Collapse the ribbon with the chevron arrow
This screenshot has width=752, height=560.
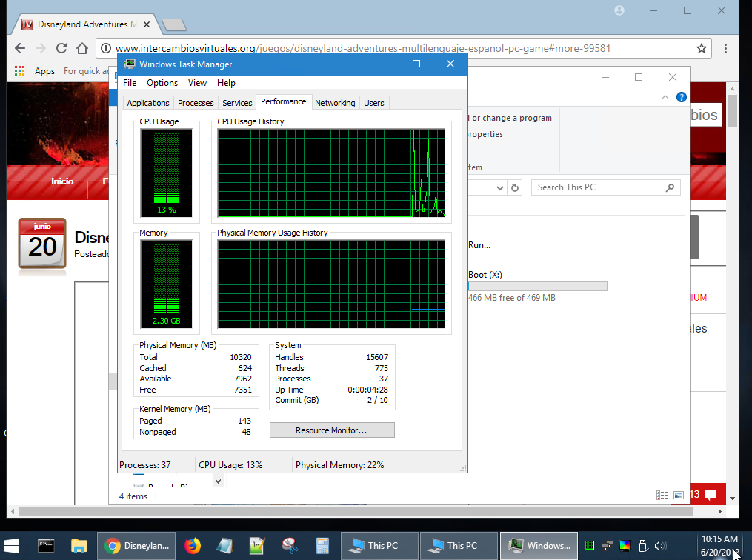point(665,97)
